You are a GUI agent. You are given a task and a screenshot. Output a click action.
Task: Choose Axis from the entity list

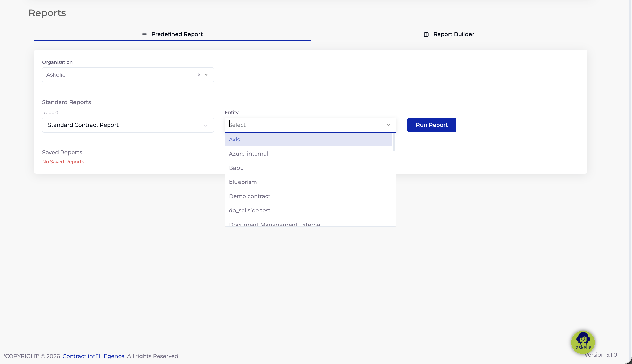[308, 139]
